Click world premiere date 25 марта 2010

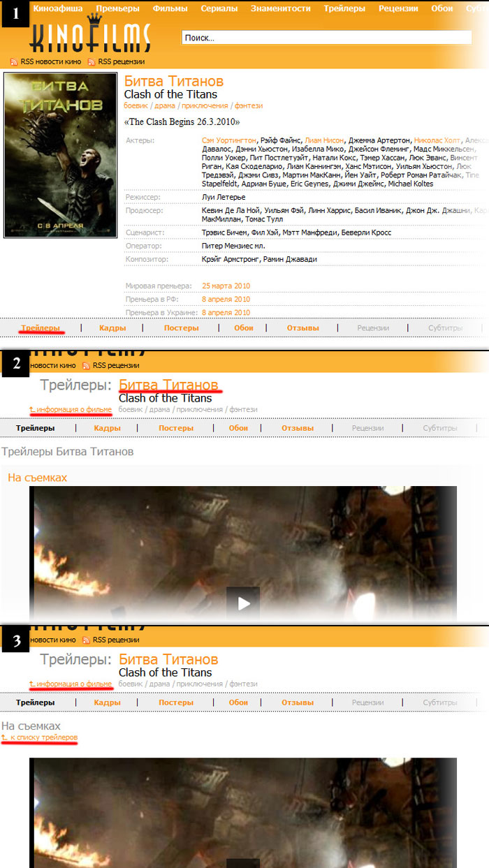click(226, 286)
